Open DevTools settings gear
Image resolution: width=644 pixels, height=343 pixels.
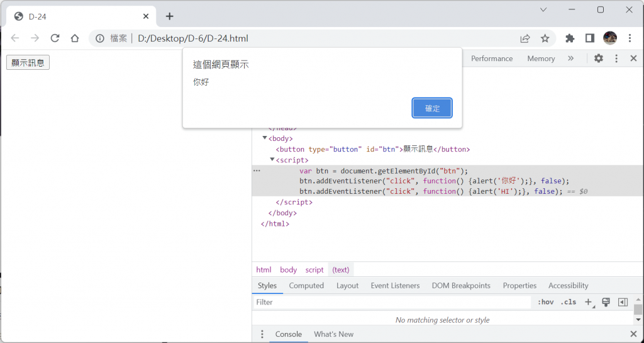point(599,59)
